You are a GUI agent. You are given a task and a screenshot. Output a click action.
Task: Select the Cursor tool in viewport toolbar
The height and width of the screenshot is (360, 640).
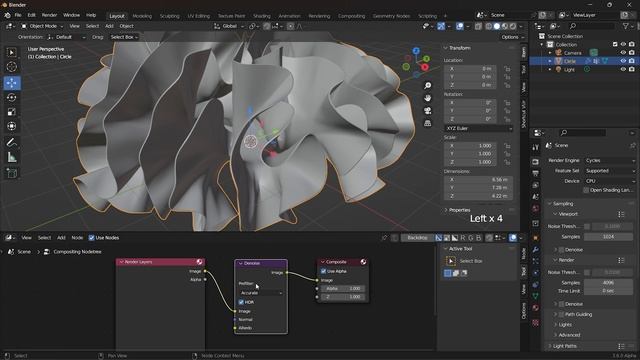point(11,67)
